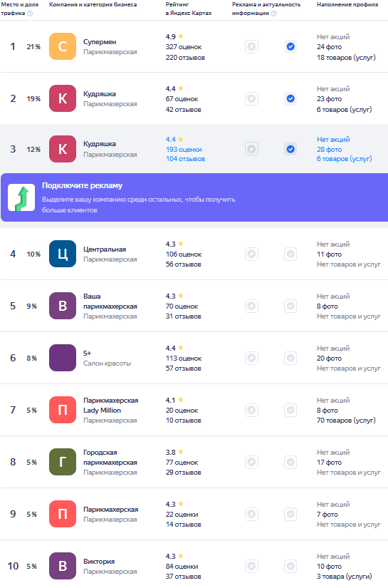Click the advertising icon in Виктория row
This screenshot has height=588, width=388.
point(252,566)
